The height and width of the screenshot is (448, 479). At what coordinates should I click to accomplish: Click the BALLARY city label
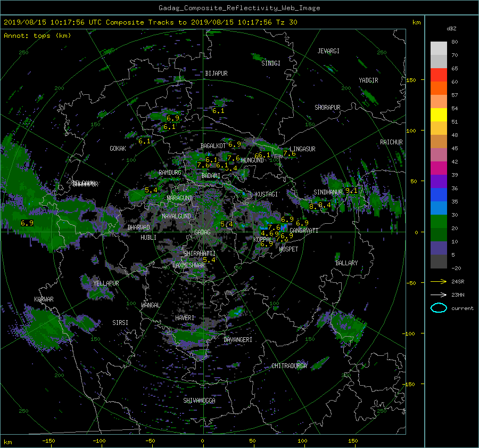346,263
